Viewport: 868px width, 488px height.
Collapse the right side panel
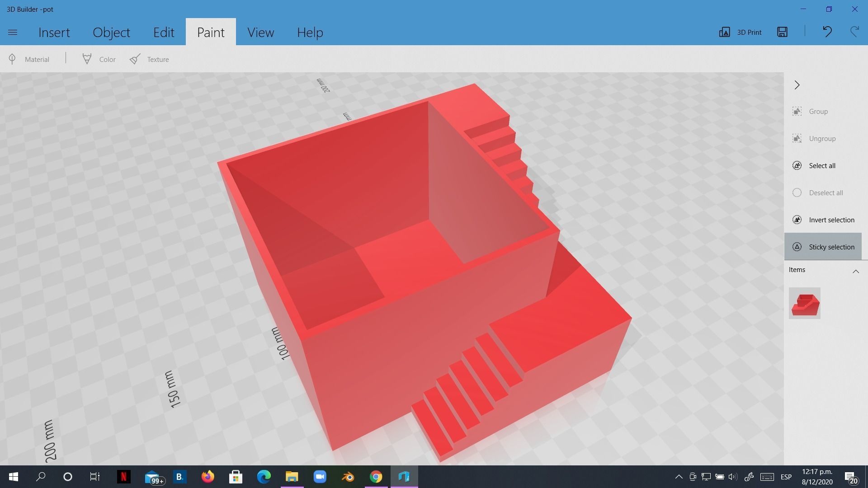(797, 85)
